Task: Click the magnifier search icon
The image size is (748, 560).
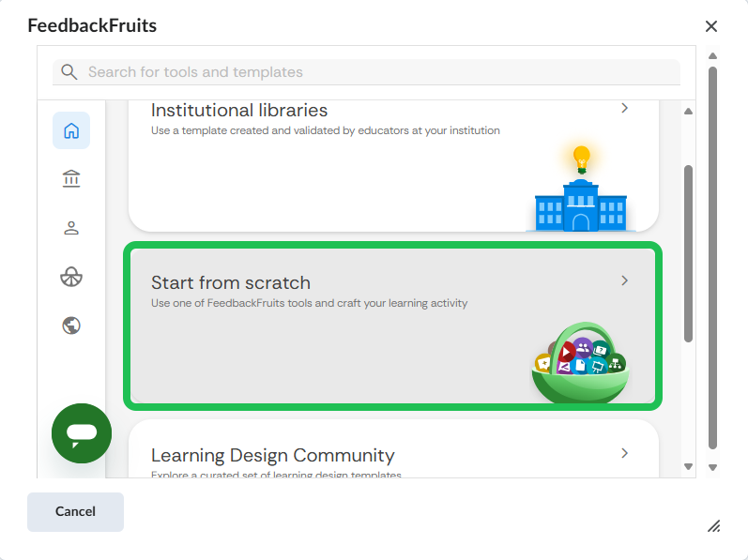Action: click(69, 72)
